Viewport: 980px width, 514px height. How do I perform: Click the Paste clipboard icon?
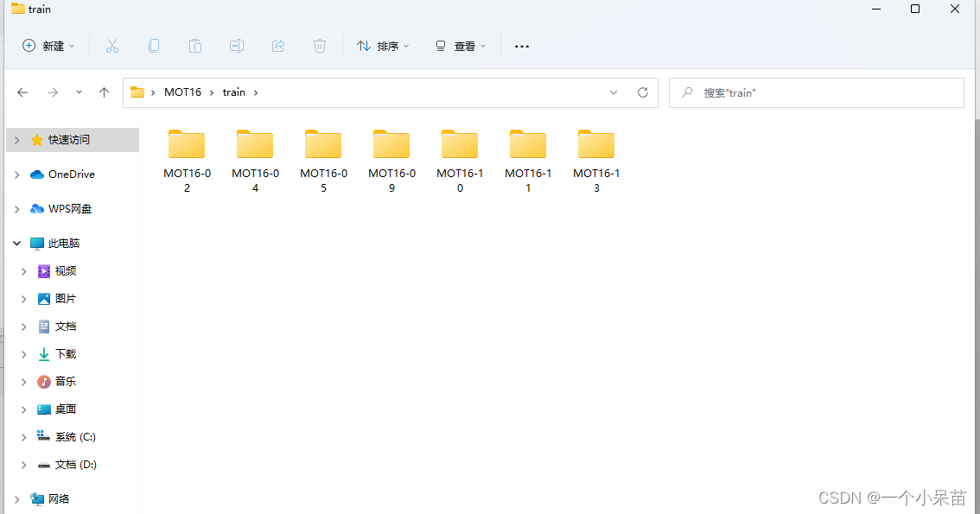(x=195, y=46)
